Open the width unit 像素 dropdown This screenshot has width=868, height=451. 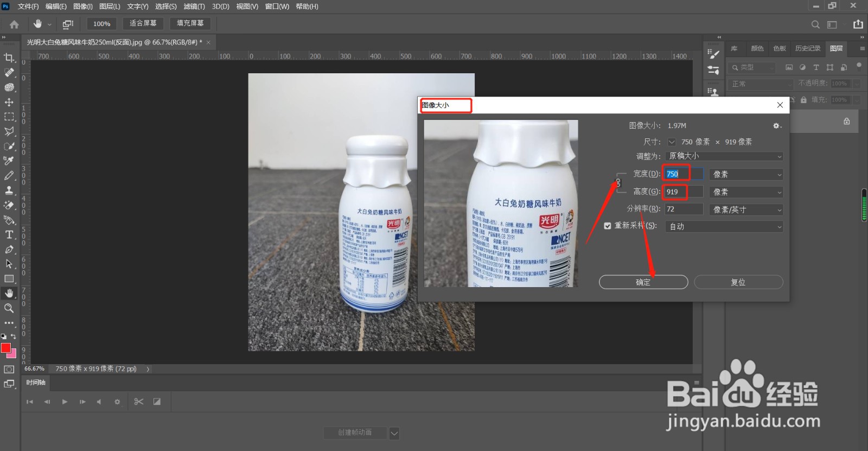click(746, 174)
